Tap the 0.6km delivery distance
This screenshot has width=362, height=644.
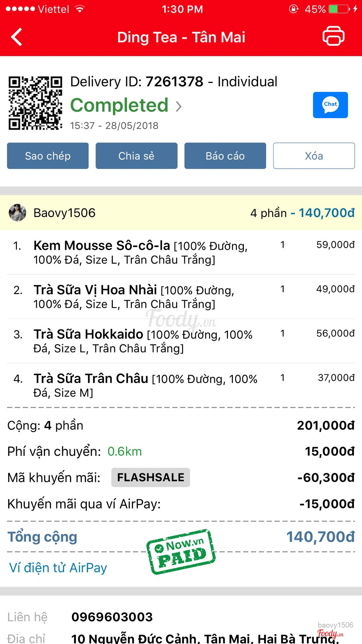pos(125,451)
